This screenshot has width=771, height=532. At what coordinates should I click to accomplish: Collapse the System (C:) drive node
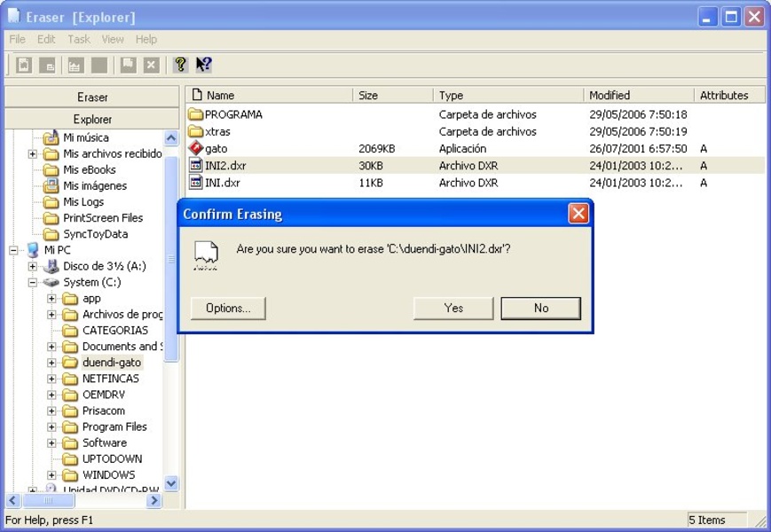tap(33, 283)
